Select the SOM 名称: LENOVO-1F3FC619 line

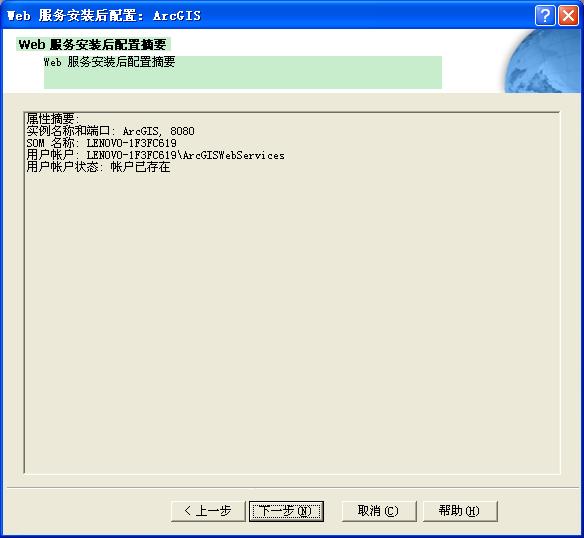pyautogui.click(x=101, y=143)
